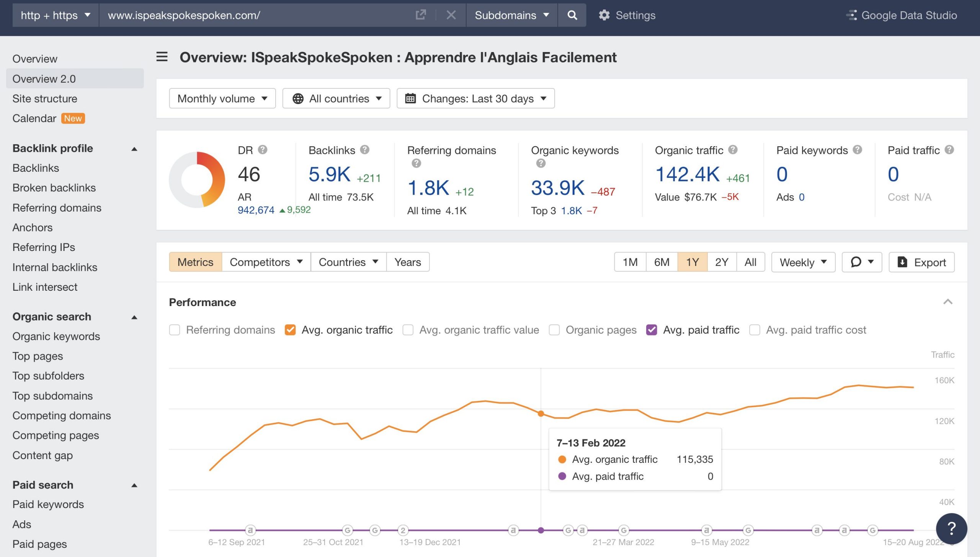Enable the Organic pages checkbox

click(554, 330)
